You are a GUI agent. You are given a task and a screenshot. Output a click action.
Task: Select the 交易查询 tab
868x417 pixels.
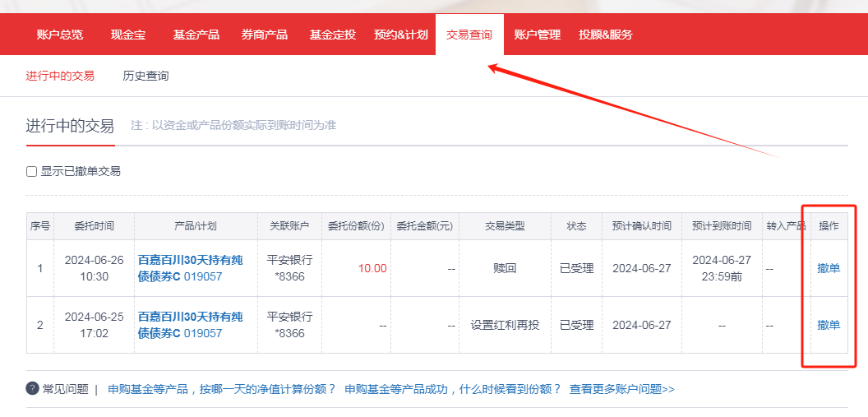[469, 35]
